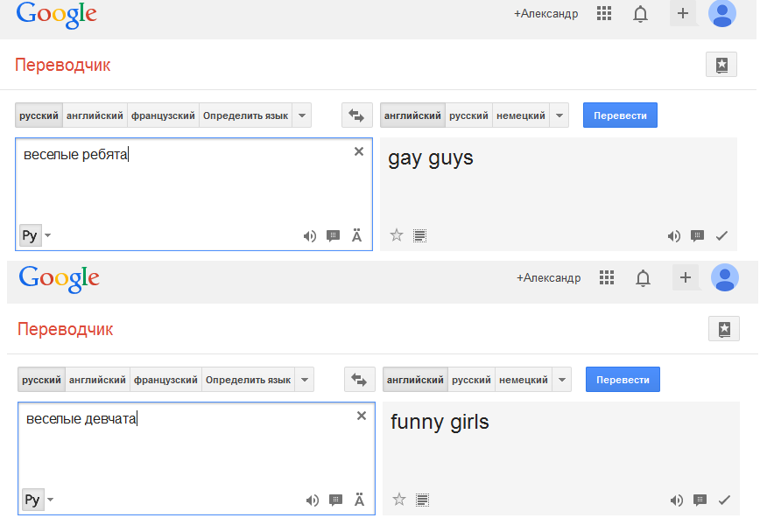The height and width of the screenshot is (532, 760).
Task: Open '+Александр' link in lower Google header
Action: pos(548,278)
